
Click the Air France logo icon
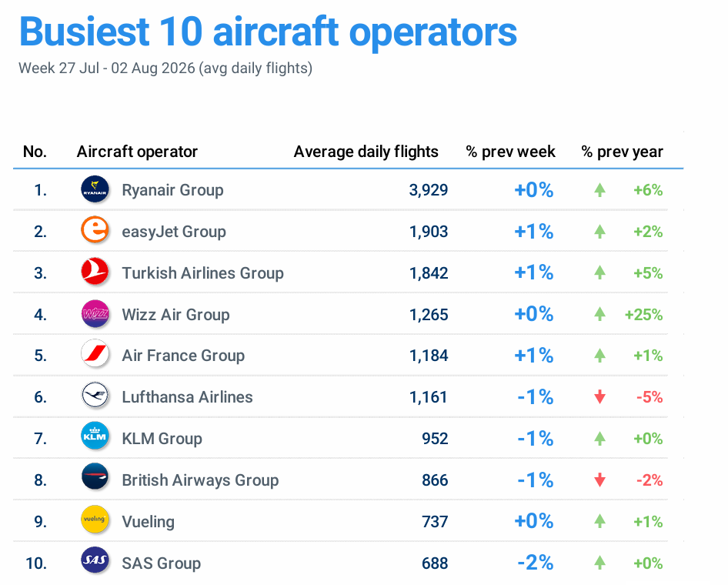pyautogui.click(x=95, y=355)
